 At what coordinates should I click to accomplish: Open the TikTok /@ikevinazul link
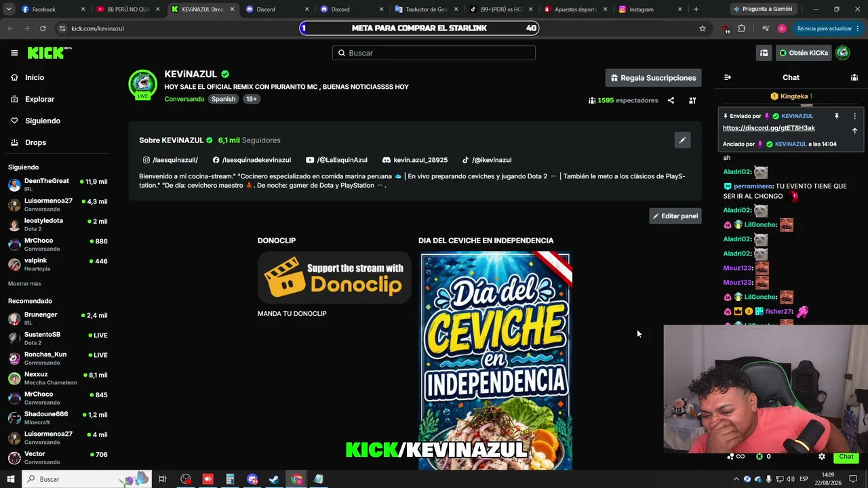[487, 160]
